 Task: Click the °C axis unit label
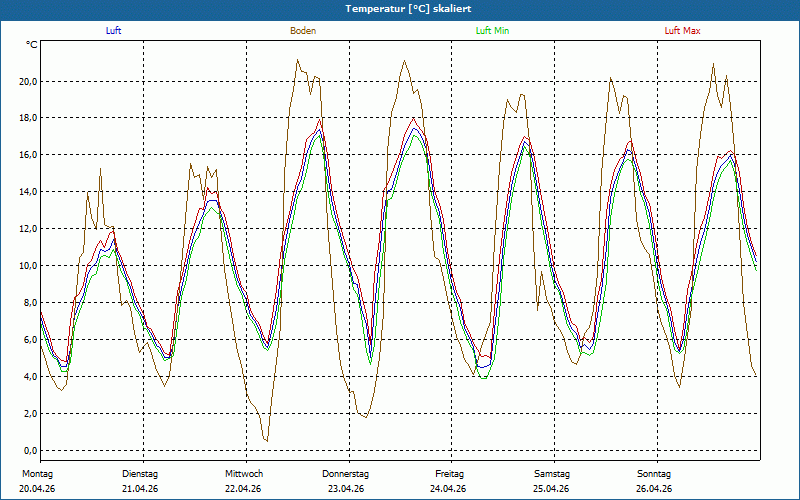coord(32,45)
